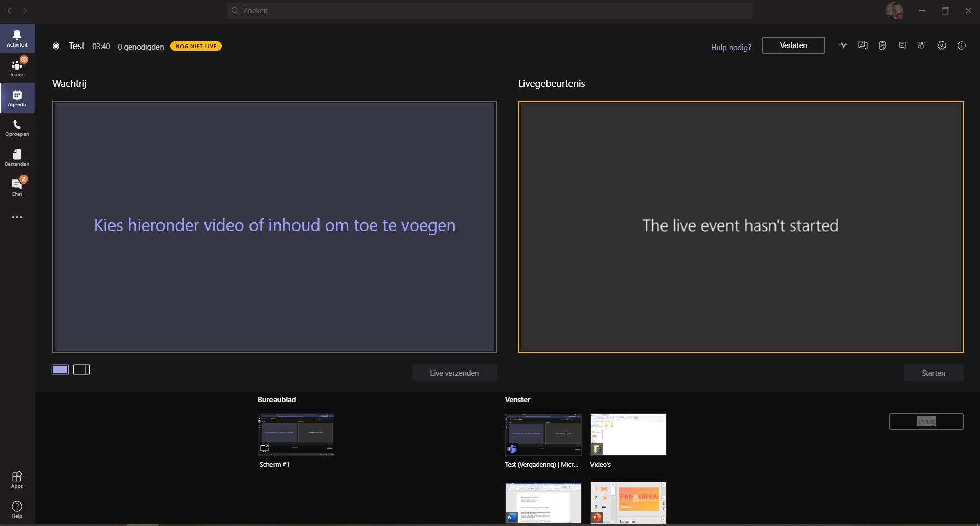This screenshot has height=526, width=980.
Task: Open the Apps panel
Action: (x=17, y=479)
